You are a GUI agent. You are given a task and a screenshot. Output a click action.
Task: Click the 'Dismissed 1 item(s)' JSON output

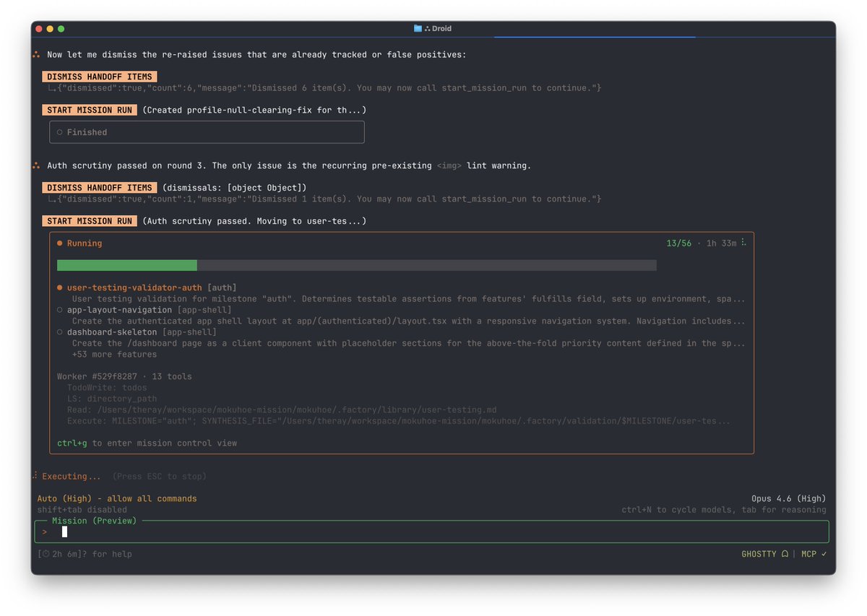330,199
